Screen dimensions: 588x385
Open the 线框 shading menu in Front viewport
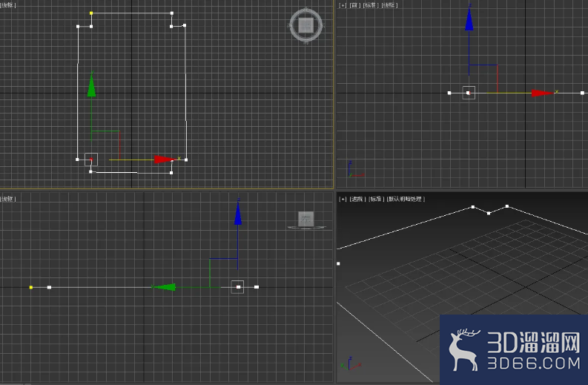pos(389,5)
